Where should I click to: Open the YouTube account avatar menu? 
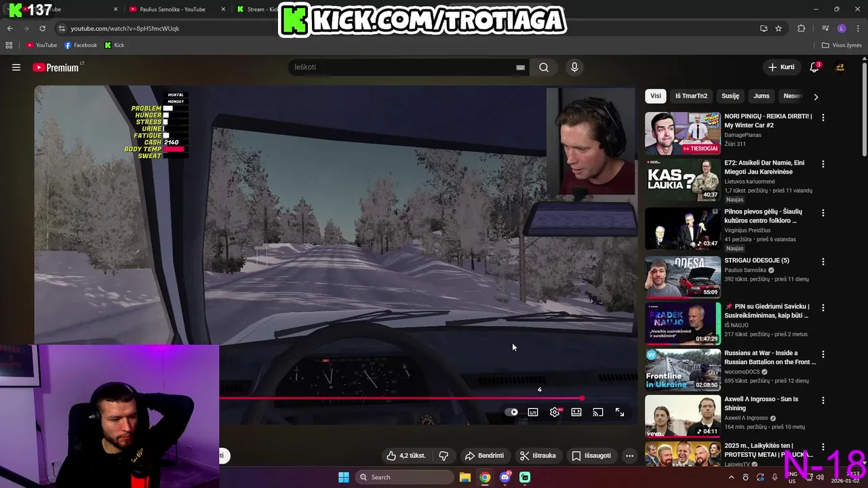point(840,67)
